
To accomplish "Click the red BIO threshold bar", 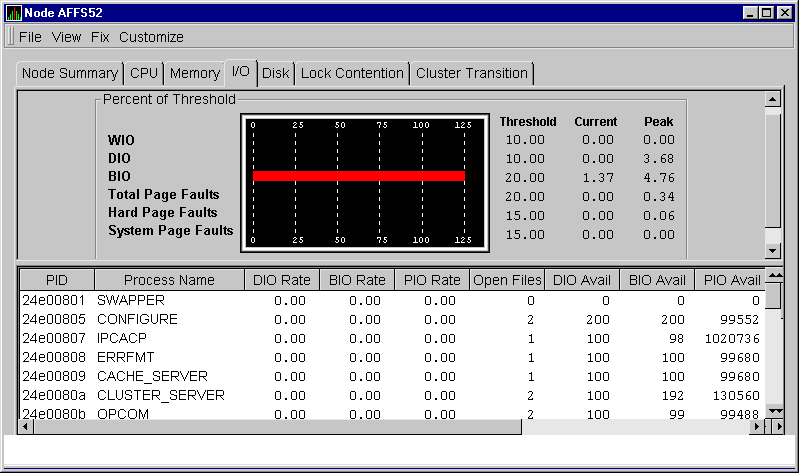I will (x=359, y=176).
